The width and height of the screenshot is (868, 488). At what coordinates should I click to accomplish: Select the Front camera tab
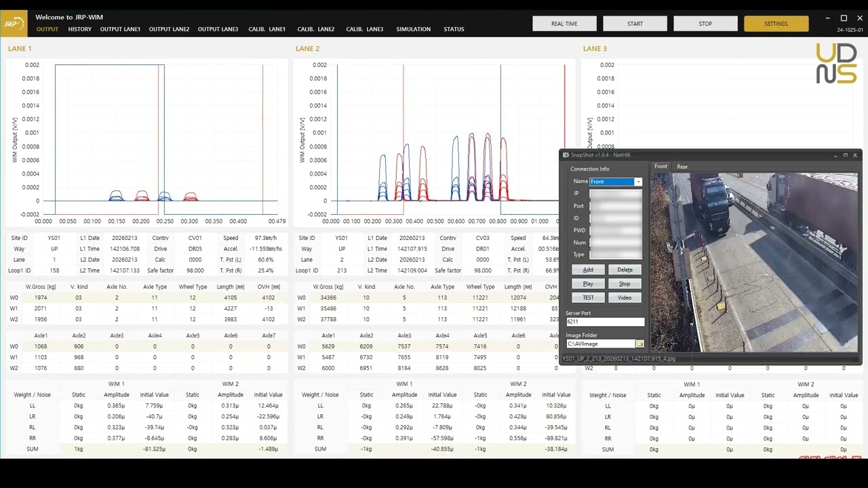click(x=660, y=167)
